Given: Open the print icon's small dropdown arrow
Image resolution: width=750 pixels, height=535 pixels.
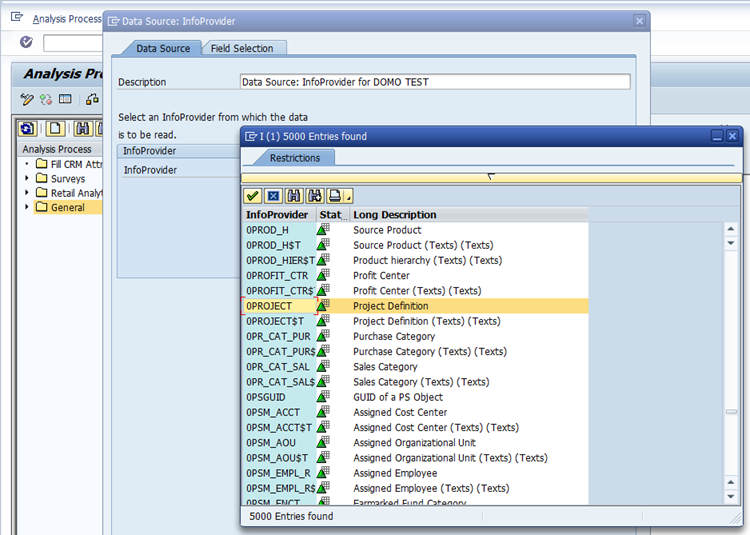Looking at the screenshot, I should pos(349,197).
